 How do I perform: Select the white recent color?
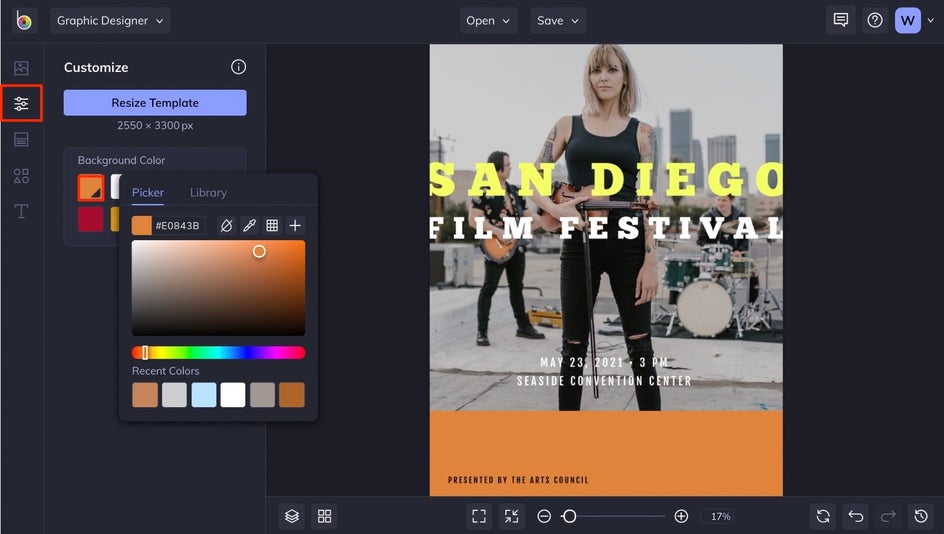[233, 395]
